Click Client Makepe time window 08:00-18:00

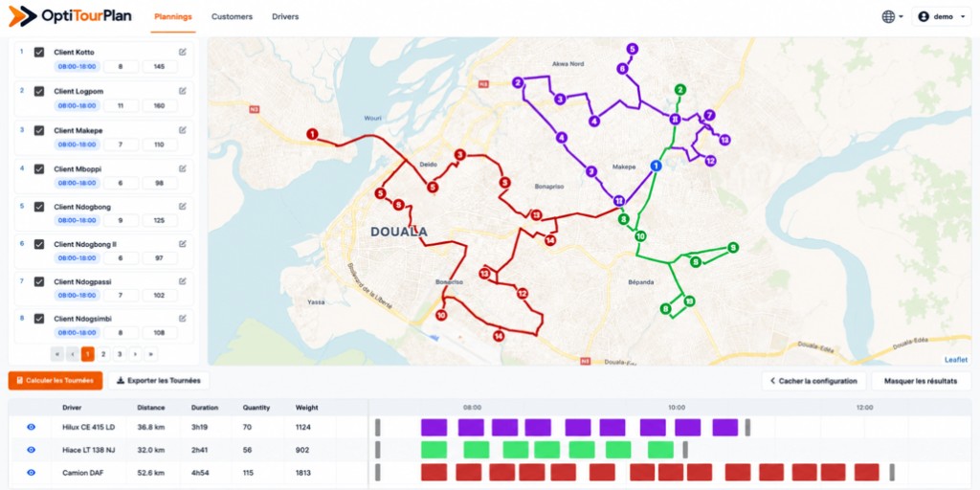[x=77, y=145]
